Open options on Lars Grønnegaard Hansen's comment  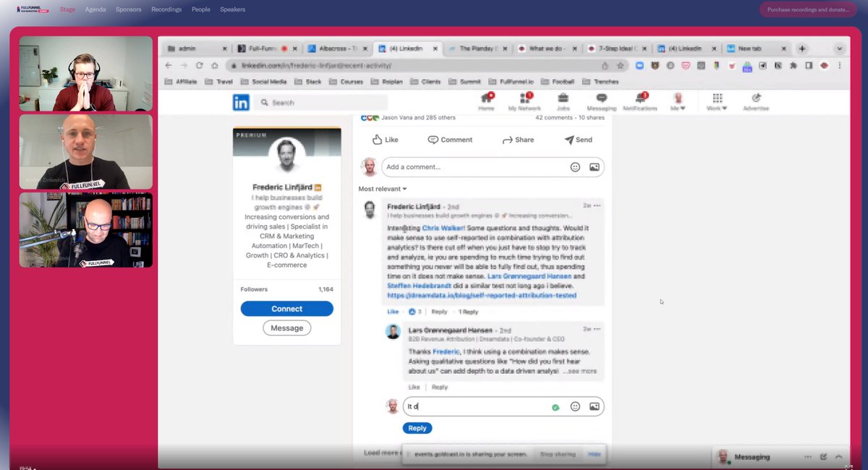(597, 330)
